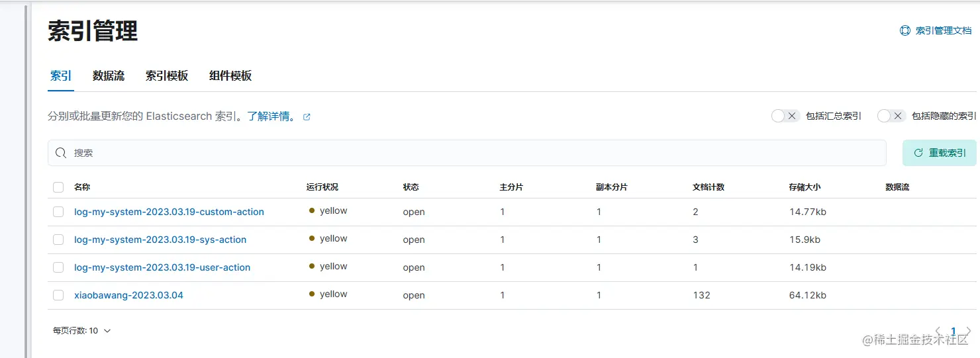The width and height of the screenshot is (980, 358).
Task: Open the 索引模板 tab
Action: (167, 75)
